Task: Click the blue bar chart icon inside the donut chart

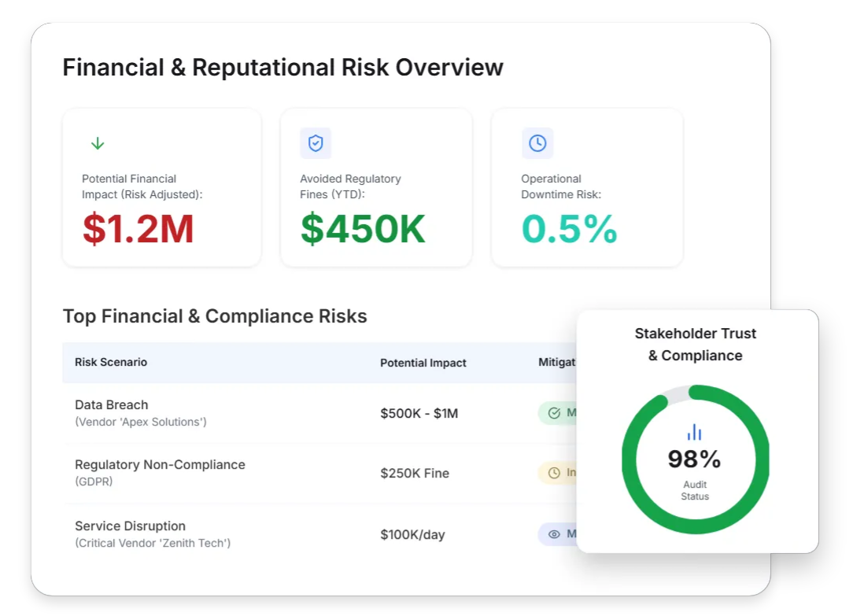Action: tap(694, 432)
